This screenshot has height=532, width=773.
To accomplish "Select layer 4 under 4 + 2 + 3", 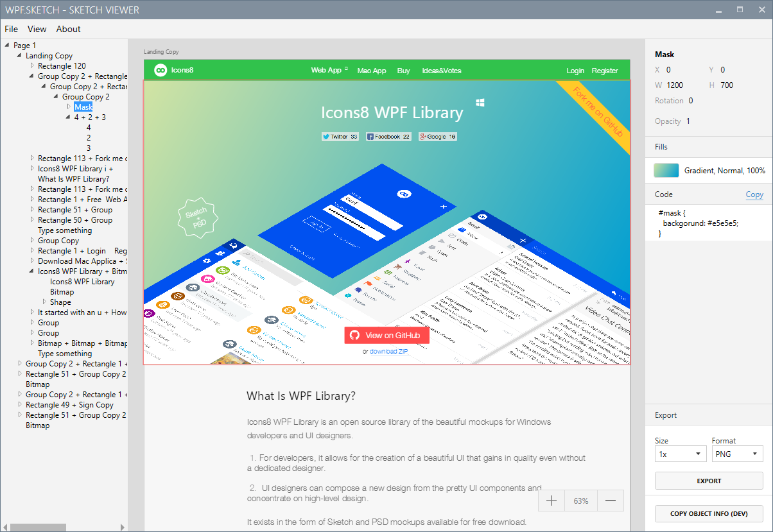I will click(x=89, y=127).
